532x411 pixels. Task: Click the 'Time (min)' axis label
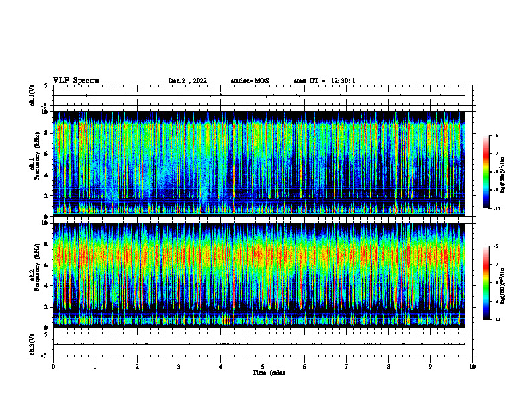269,373
